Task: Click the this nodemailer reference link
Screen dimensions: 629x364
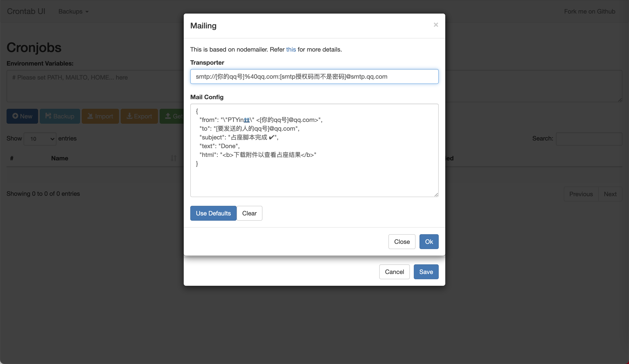Action: (291, 49)
